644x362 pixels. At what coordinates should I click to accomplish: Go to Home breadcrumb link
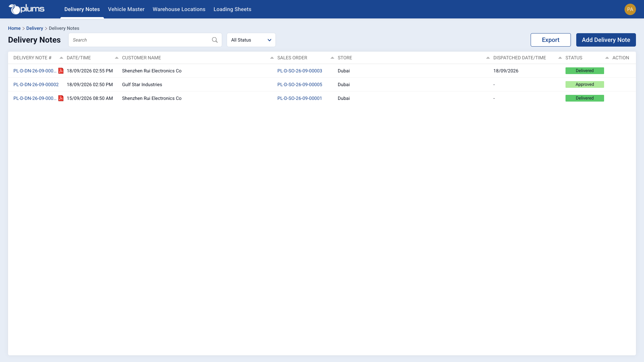pos(14,28)
